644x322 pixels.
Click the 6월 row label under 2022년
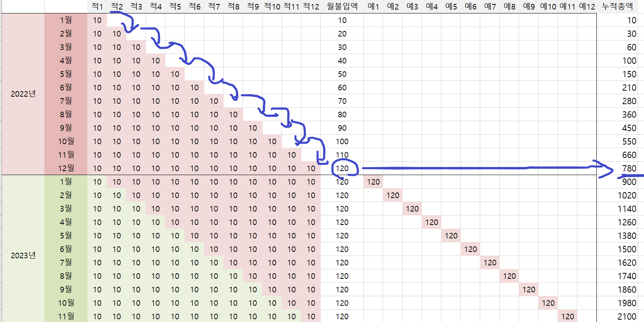pos(66,87)
